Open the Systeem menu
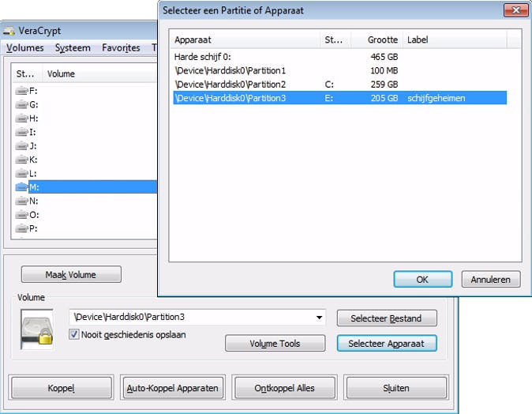Viewport: 532px width, 414px height. pos(73,48)
